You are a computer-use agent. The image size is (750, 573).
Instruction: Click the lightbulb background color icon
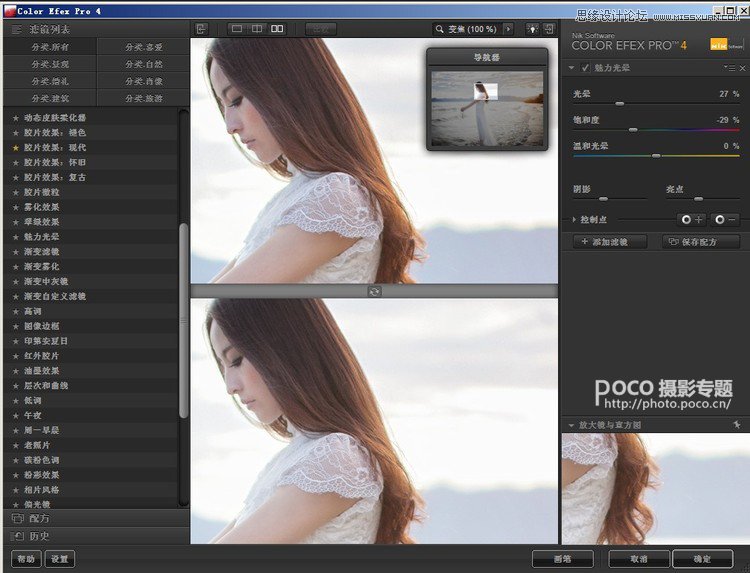click(x=531, y=29)
